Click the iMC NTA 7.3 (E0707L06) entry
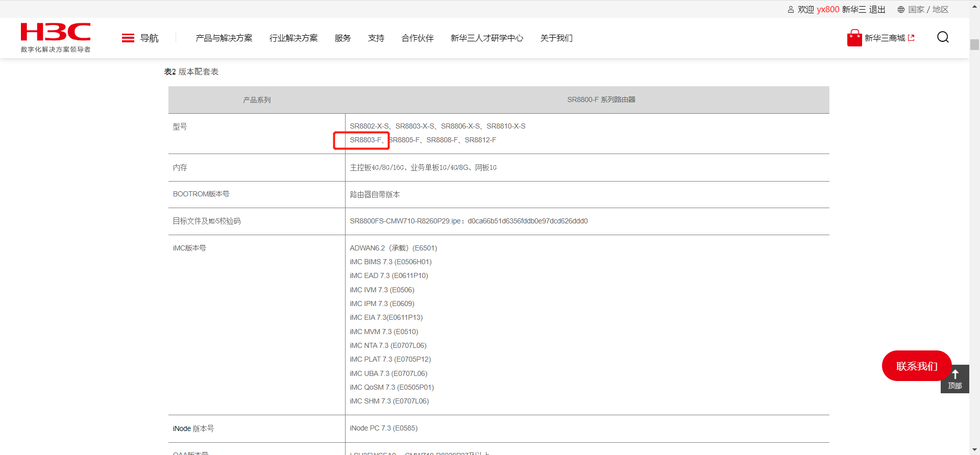Screen dimensions: 980x455 click(388, 345)
